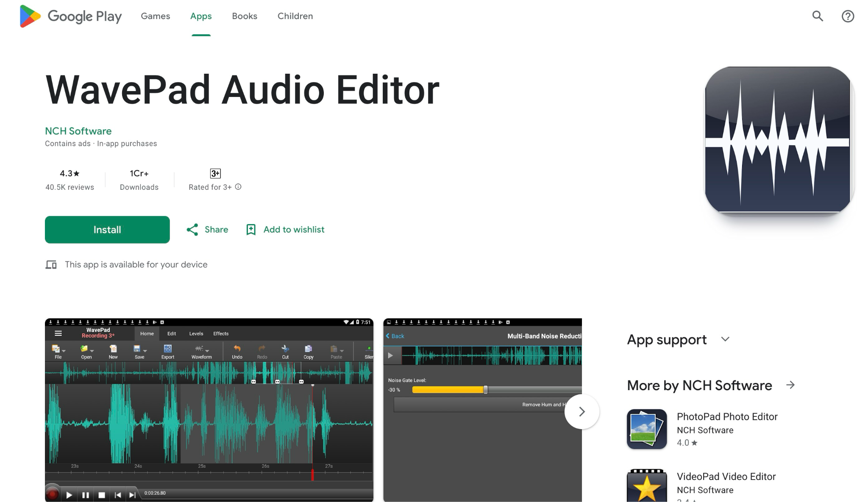
Task: Click the Google Play logo
Action: coord(71,16)
